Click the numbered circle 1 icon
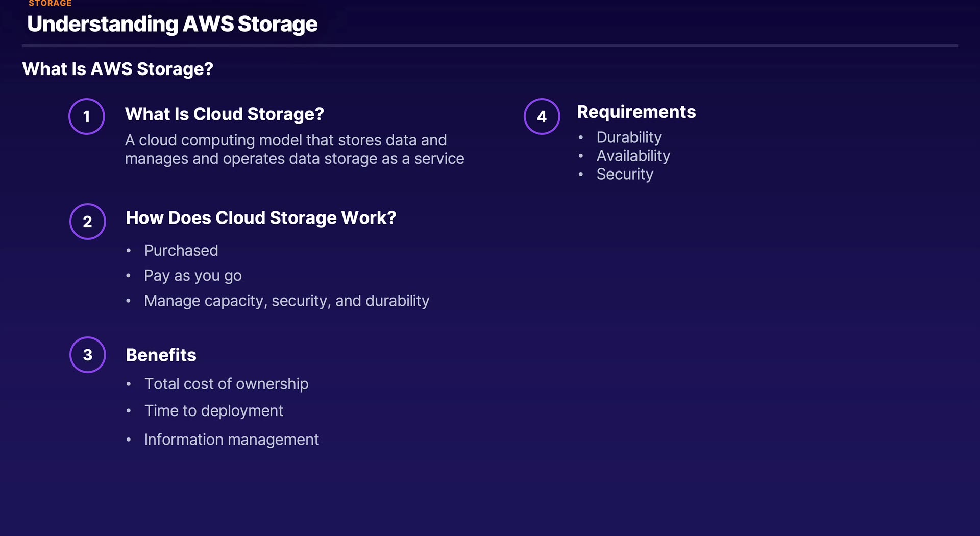980x536 pixels. 87,116
